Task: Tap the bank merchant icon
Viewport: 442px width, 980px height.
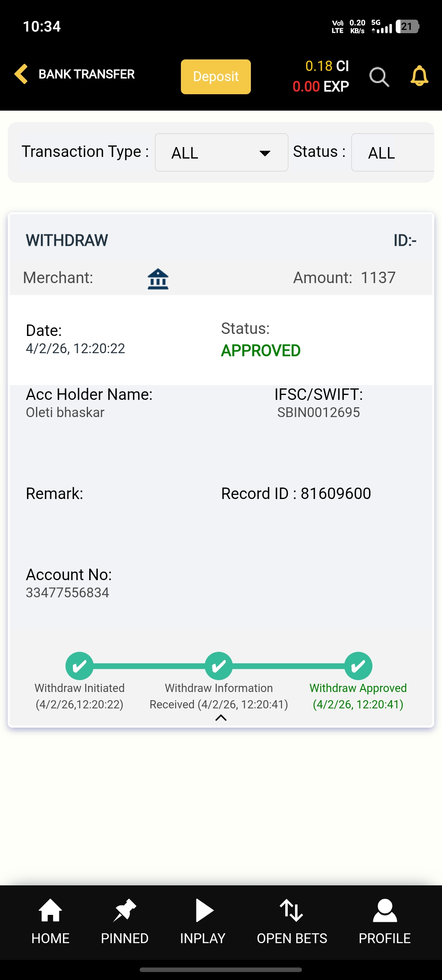Action: click(158, 279)
